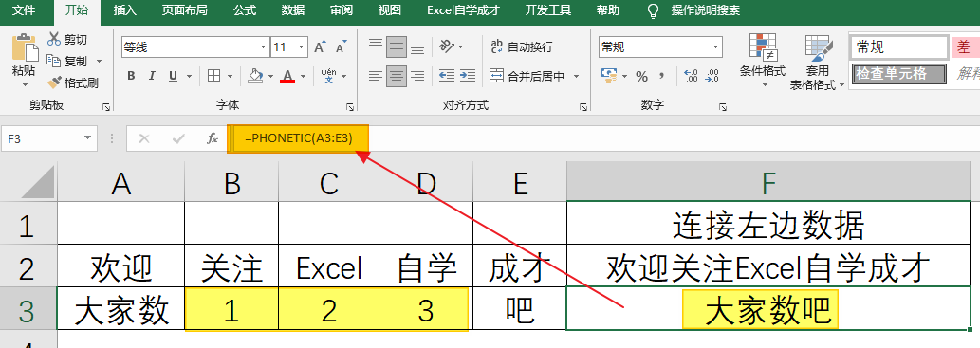Toggle Bold formatting
Image resolution: width=980 pixels, height=348 pixels.
(x=131, y=76)
